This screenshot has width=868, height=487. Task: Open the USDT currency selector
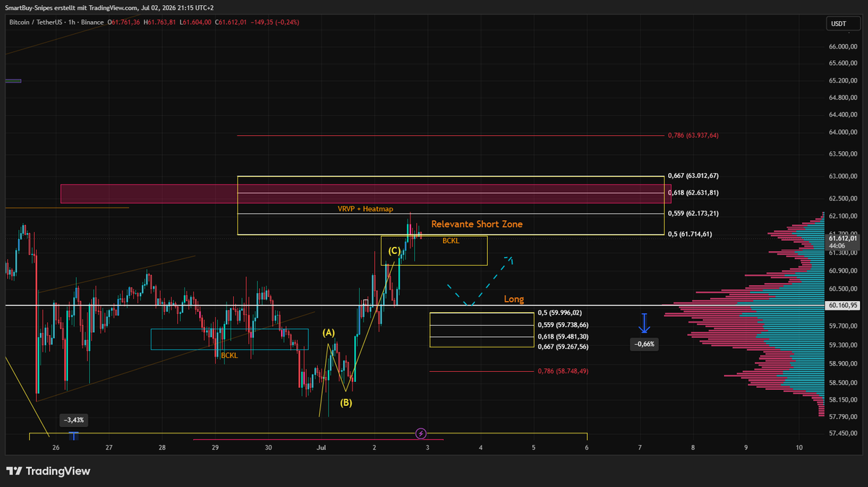[x=843, y=23]
